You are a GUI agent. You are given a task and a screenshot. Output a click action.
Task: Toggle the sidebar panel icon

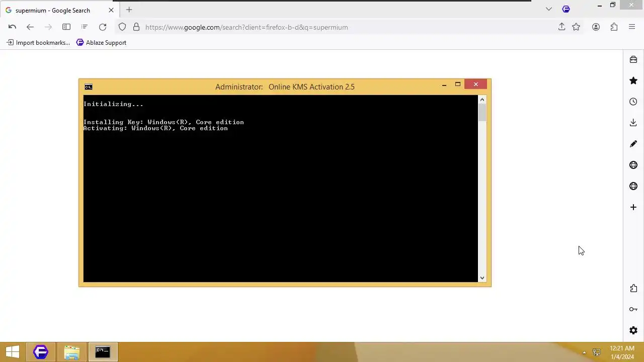[x=66, y=27]
